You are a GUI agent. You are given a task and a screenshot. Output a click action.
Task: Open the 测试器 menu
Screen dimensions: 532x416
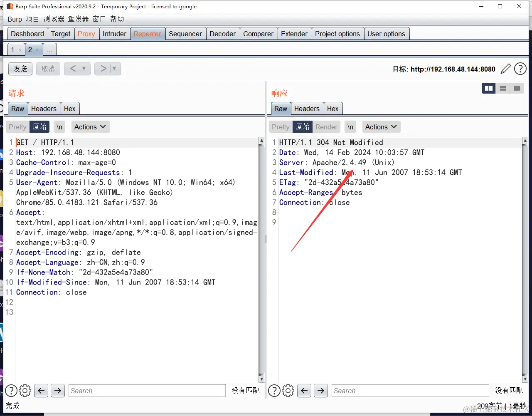coord(54,19)
